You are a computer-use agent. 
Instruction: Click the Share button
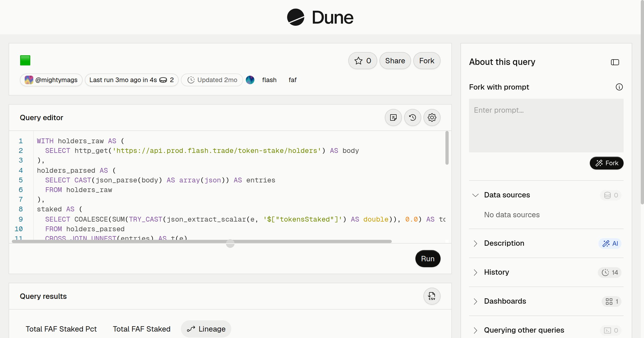[395, 61]
